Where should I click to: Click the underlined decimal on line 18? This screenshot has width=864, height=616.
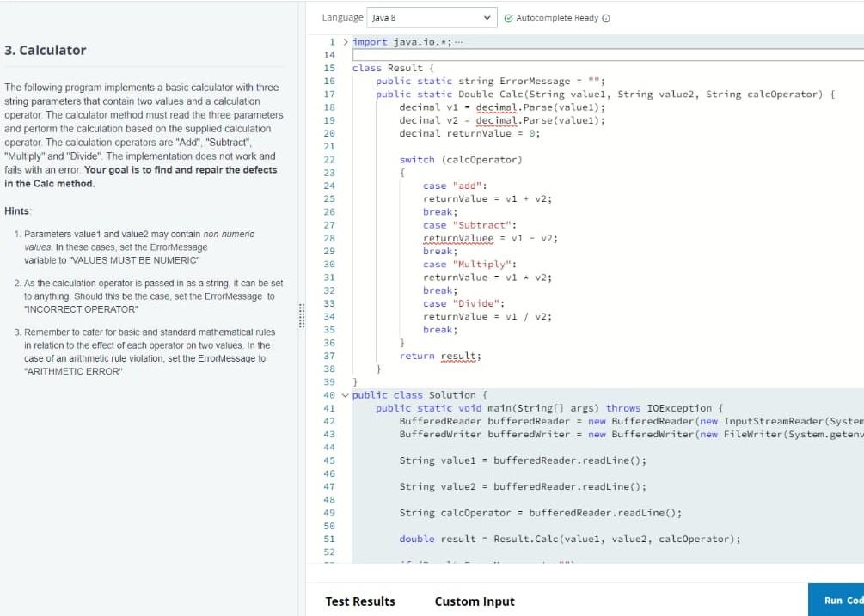click(x=496, y=107)
